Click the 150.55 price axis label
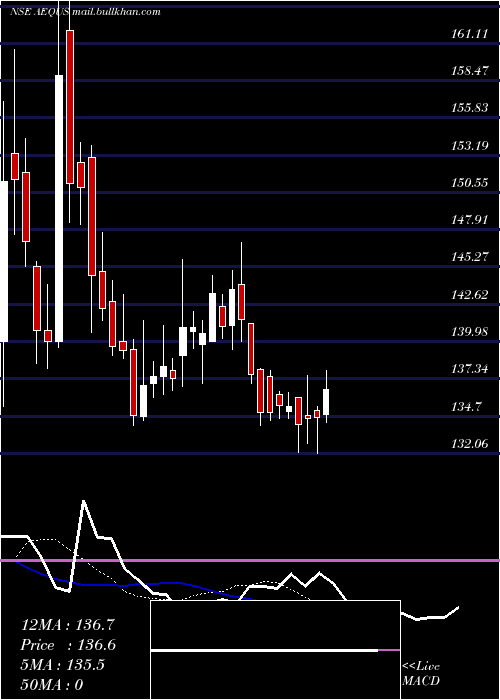The height and width of the screenshot is (700, 500). pyautogui.click(x=470, y=183)
